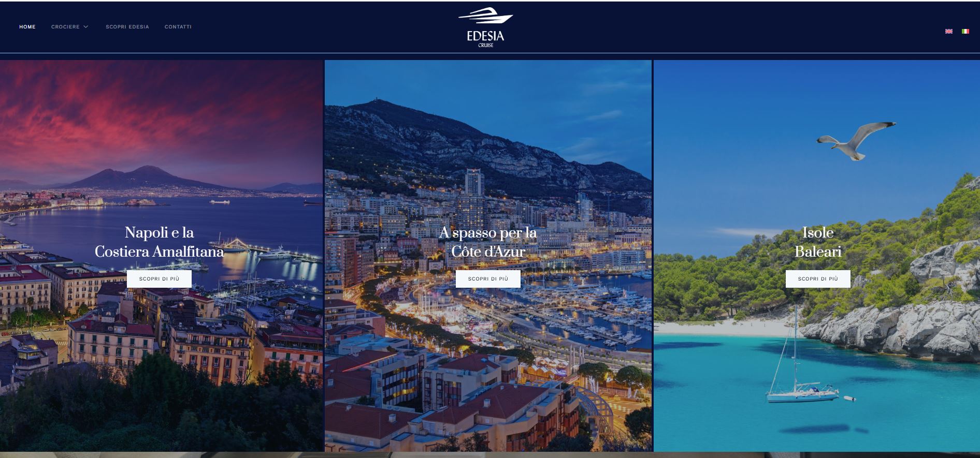Image resolution: width=980 pixels, height=458 pixels.
Task: Select the Italian flag language icon
Action: (x=965, y=31)
